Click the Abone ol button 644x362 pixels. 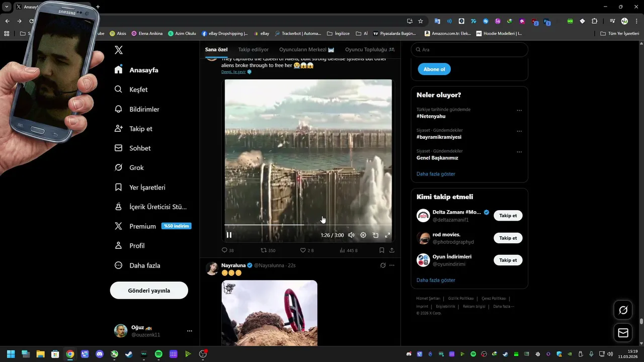434,69
